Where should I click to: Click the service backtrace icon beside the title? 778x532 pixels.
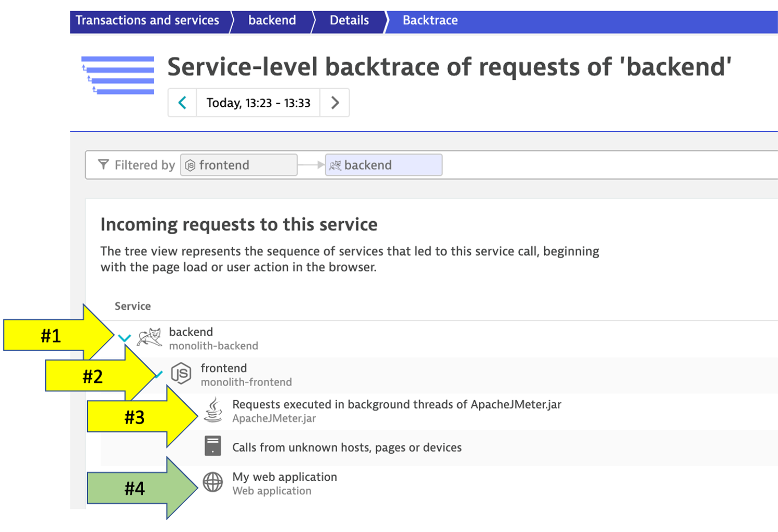pyautogui.click(x=118, y=76)
